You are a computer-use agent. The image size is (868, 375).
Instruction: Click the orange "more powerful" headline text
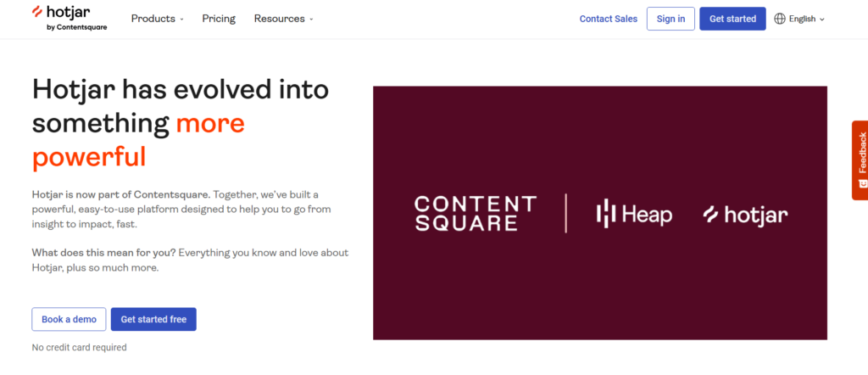[x=89, y=157]
